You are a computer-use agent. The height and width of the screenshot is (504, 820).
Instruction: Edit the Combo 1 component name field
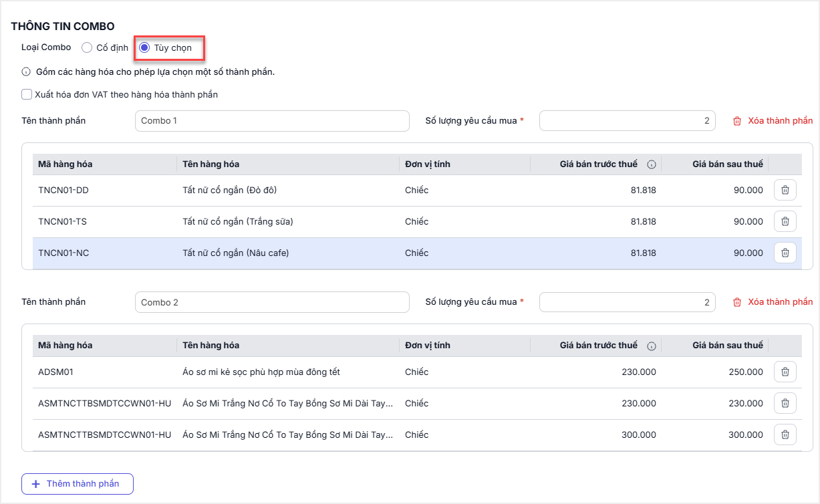(x=271, y=121)
